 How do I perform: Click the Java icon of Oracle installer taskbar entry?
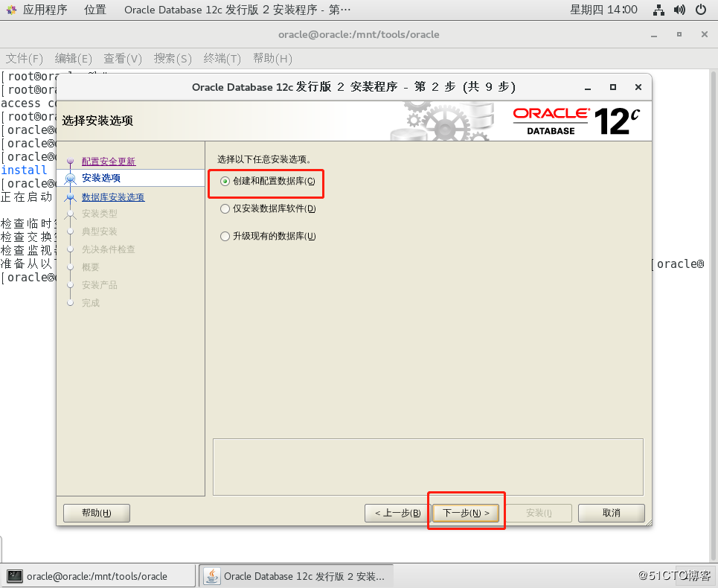pos(211,576)
